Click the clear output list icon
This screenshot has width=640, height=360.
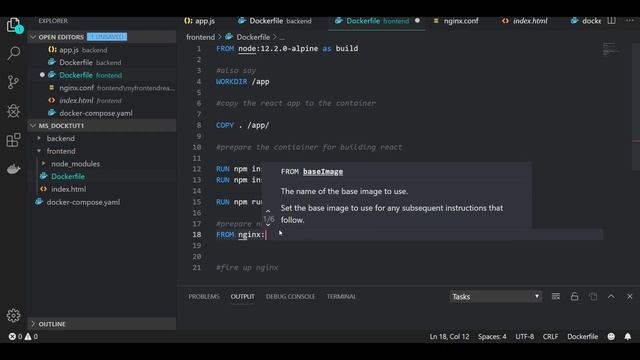556,297
